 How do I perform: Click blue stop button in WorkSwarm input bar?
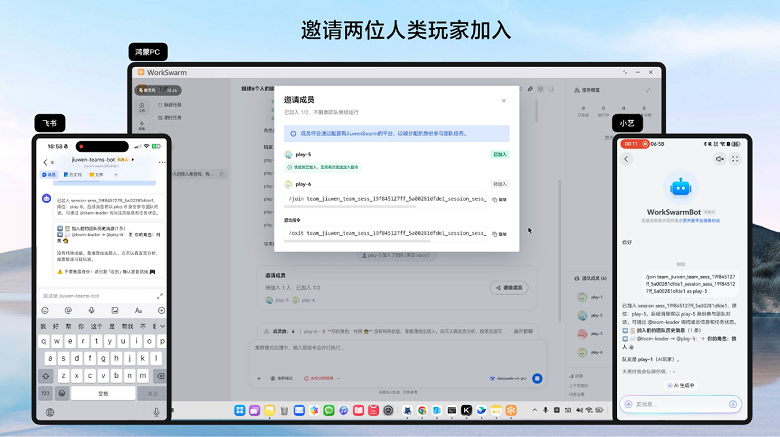pos(537,379)
